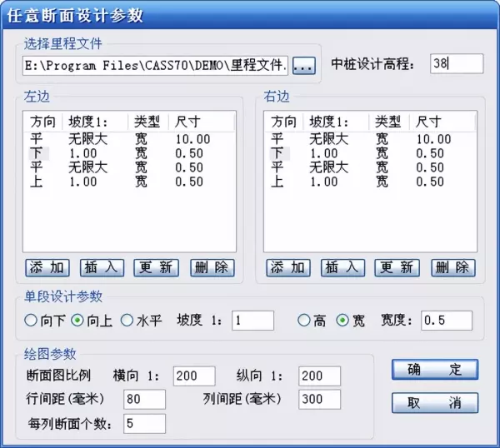
Task: Click 添加 button in 左边 panel
Action: point(47,267)
